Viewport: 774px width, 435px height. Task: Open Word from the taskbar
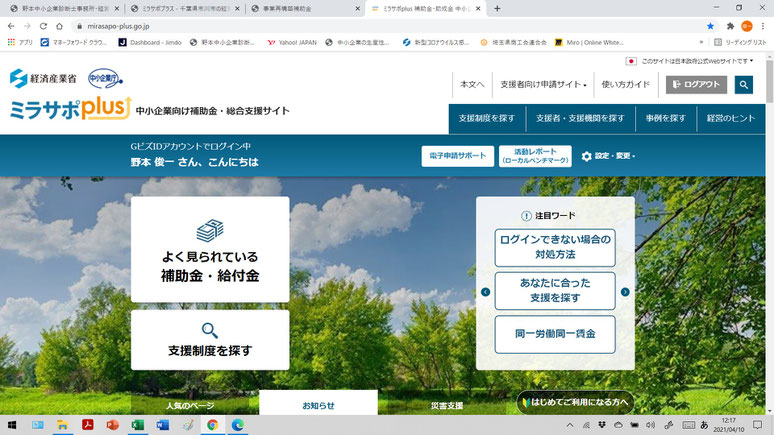pyautogui.click(x=162, y=425)
